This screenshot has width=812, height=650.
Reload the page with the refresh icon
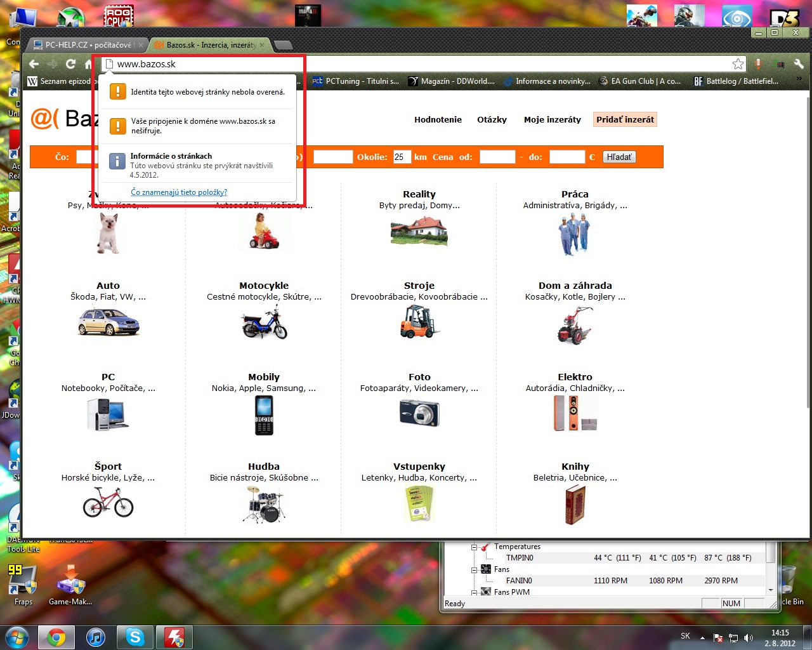[70, 63]
